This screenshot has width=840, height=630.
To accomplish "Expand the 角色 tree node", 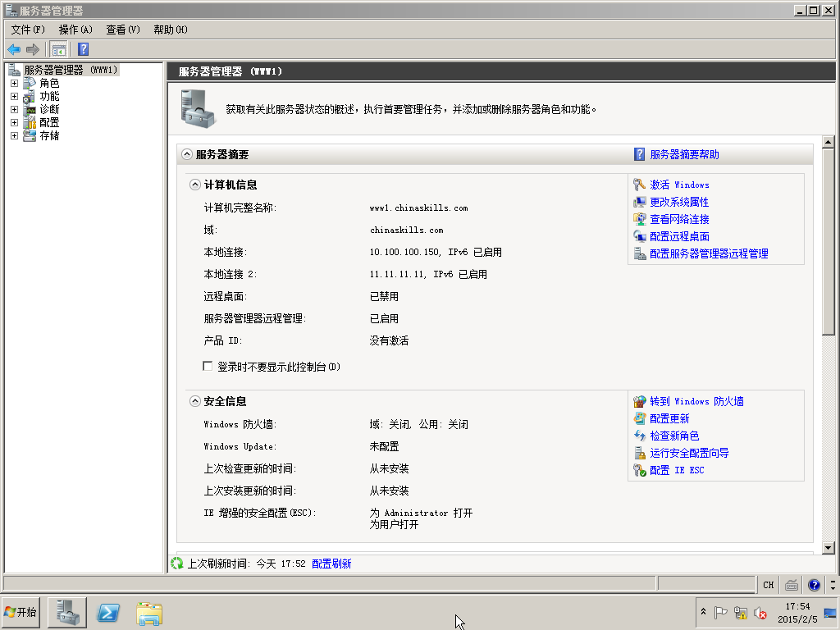I will click(15, 83).
